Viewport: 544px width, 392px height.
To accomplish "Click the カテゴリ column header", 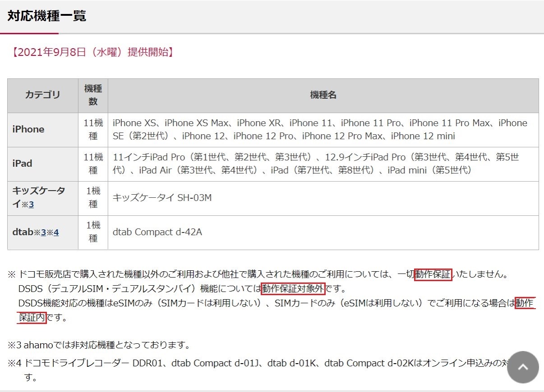I will coord(43,96).
